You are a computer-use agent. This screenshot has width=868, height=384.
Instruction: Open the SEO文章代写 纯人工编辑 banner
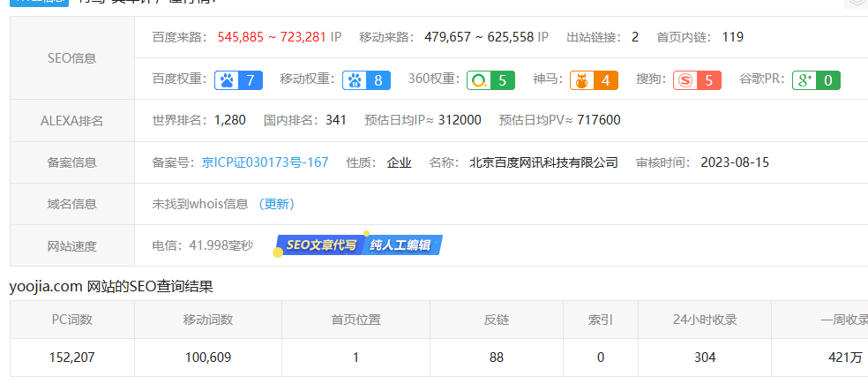(x=359, y=245)
